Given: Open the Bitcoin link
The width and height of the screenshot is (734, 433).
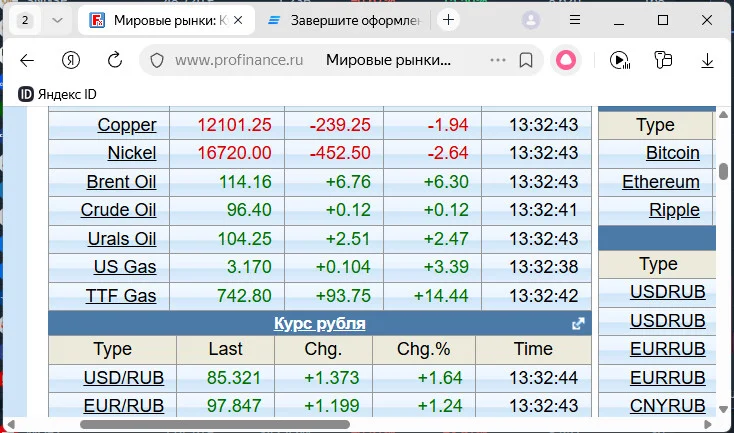Looking at the screenshot, I should coord(673,153).
